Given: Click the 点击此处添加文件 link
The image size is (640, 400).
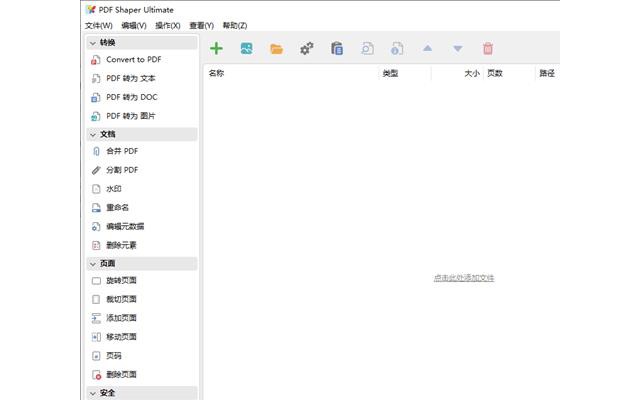Looking at the screenshot, I should tap(464, 278).
